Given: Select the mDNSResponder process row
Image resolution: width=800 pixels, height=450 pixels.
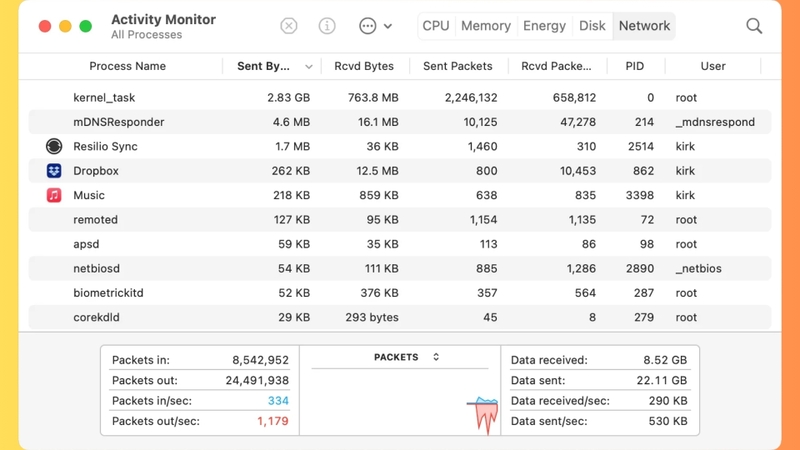Looking at the screenshot, I should click(400, 122).
